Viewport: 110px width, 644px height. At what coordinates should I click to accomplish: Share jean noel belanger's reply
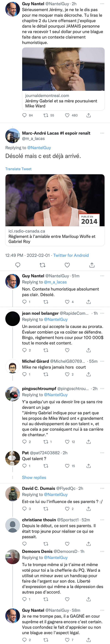(89, 350)
